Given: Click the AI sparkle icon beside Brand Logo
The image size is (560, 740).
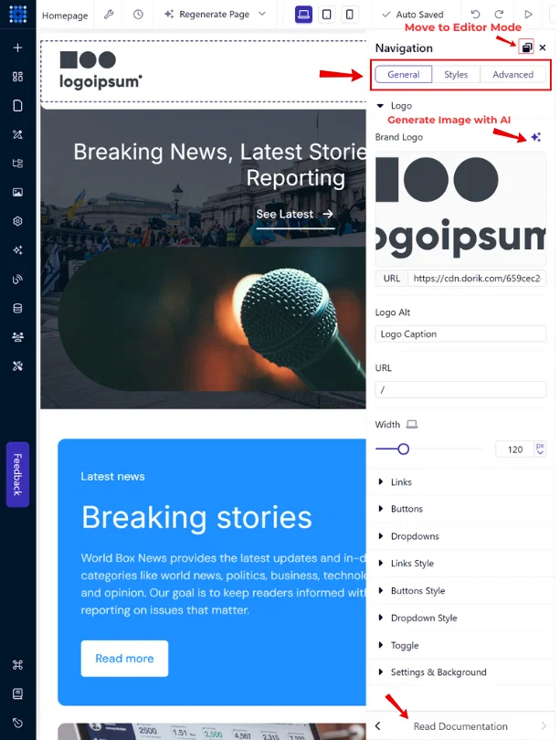Looking at the screenshot, I should pyautogui.click(x=535, y=137).
